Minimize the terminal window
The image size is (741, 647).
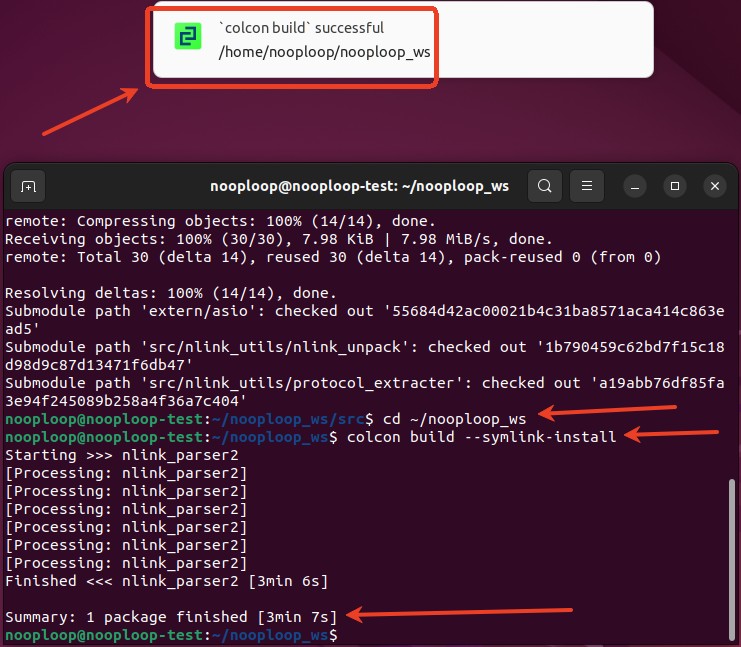pyautogui.click(x=636, y=186)
